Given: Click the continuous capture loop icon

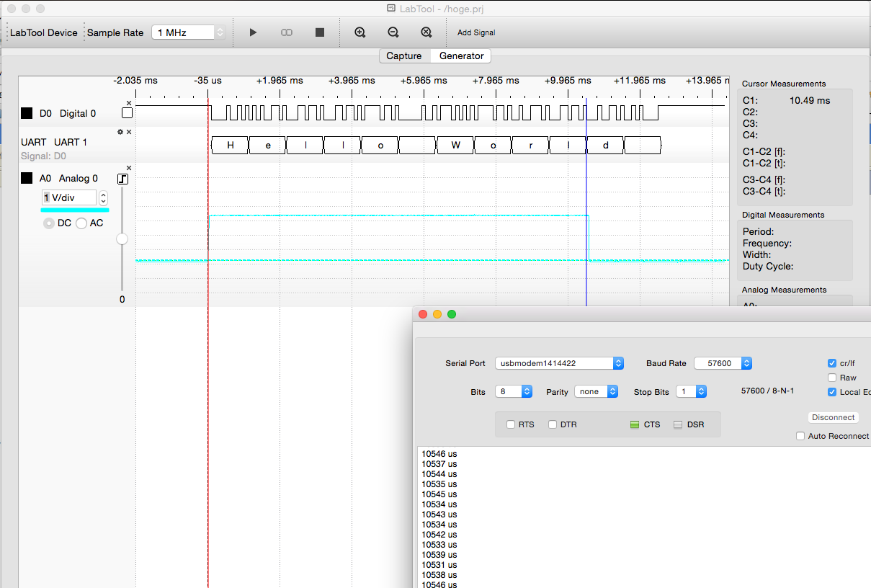Looking at the screenshot, I should click(x=287, y=32).
